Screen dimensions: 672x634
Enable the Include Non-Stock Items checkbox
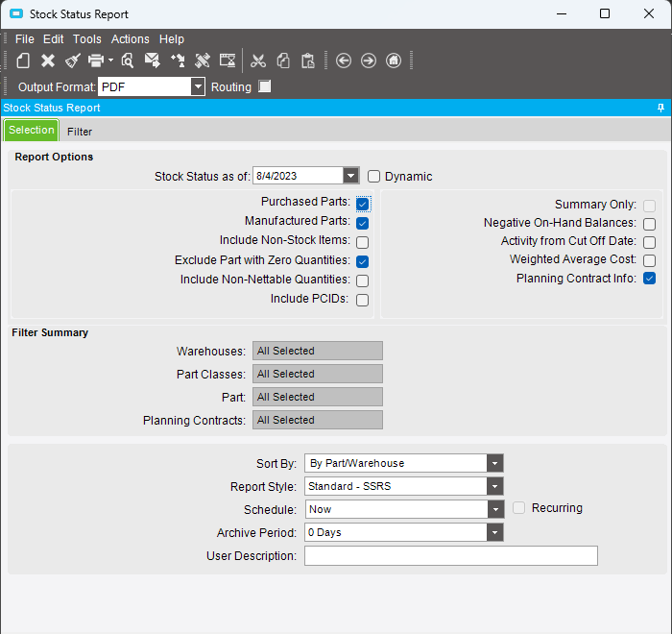coord(362,242)
